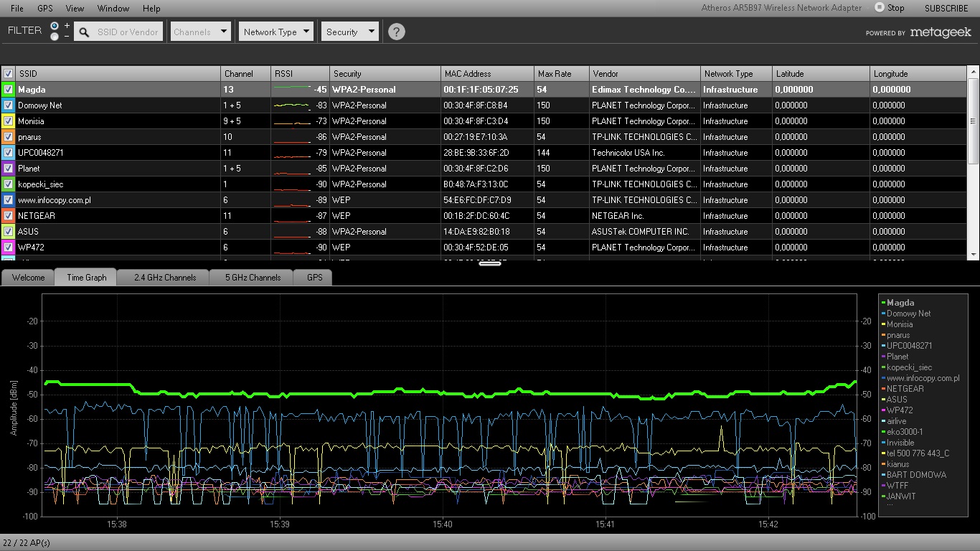Sort by SSID column header

click(x=118, y=73)
